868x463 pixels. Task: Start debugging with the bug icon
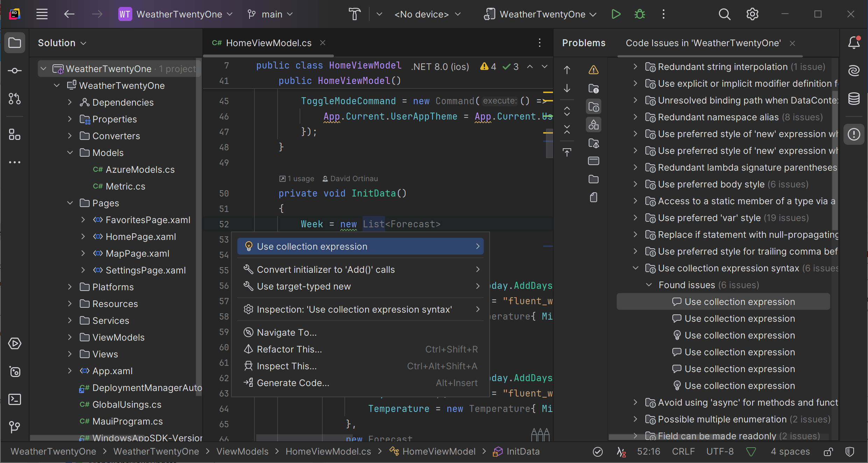click(640, 14)
